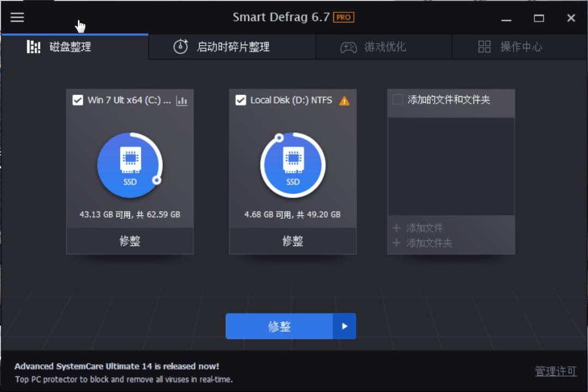Open the hamburger main menu

click(x=17, y=17)
